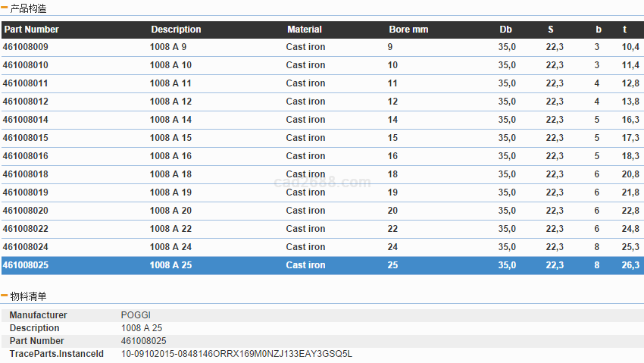644x363 pixels.
Task: Sort by Part Number column header
Action: click(31, 30)
